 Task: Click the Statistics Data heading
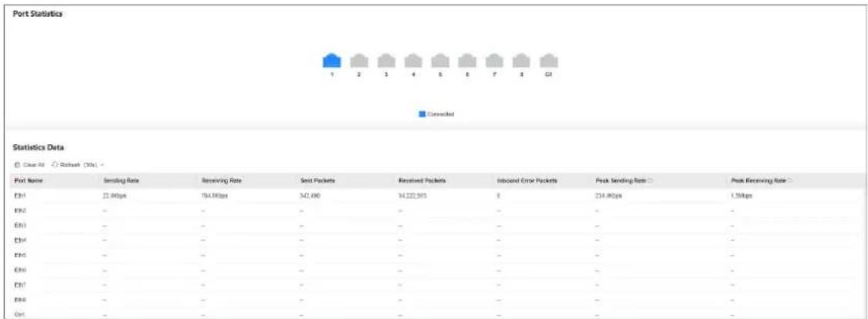(39, 148)
